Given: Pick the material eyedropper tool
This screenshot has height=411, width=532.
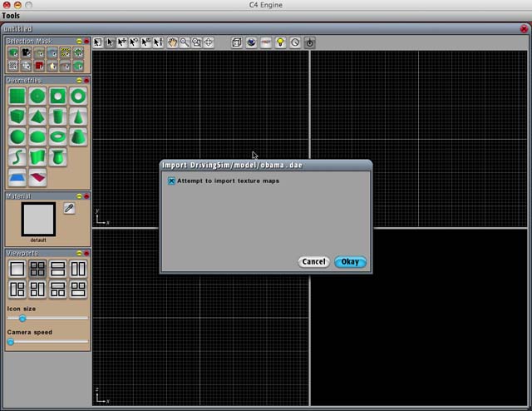Looking at the screenshot, I should point(69,208).
